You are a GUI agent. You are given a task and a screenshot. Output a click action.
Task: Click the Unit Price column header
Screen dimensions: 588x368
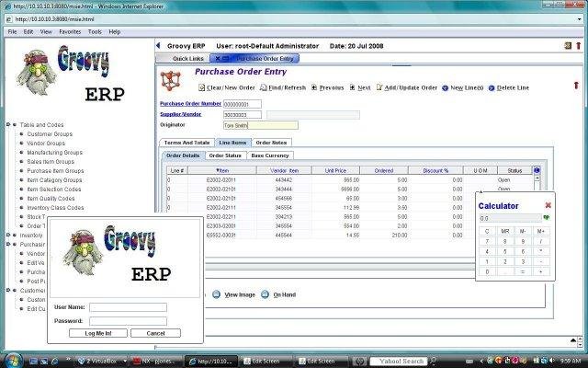click(x=335, y=170)
